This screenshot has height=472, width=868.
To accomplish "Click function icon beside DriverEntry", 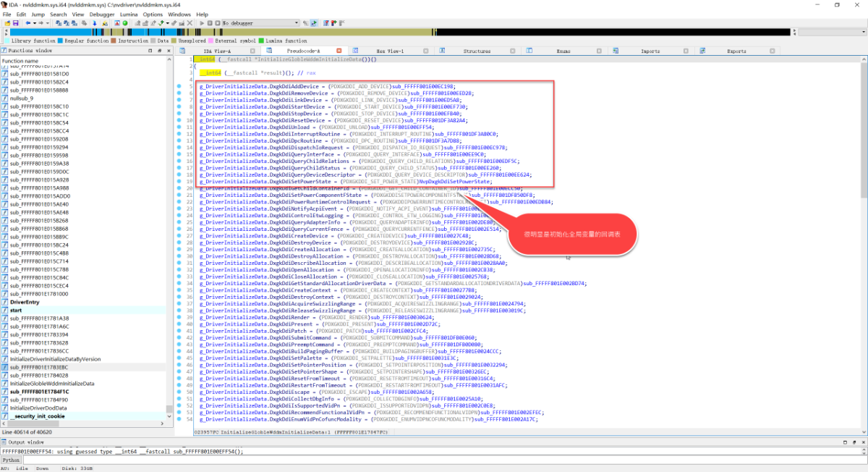I will tap(5, 302).
